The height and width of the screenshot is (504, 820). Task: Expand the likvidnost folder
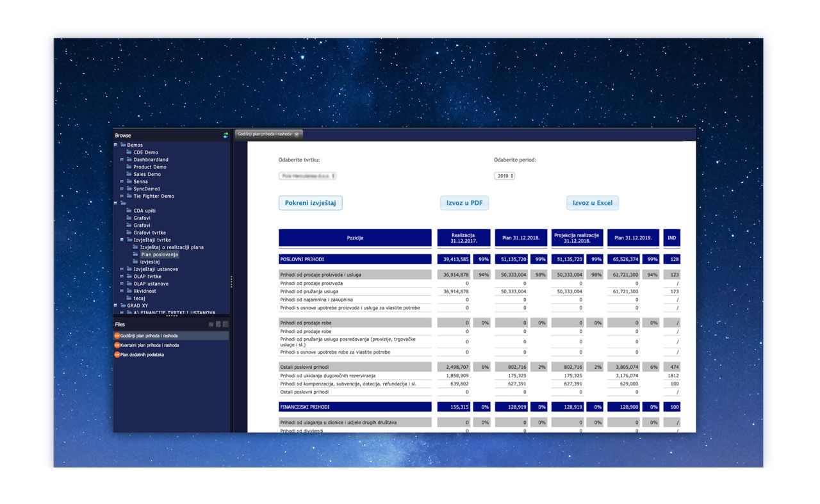coord(122,291)
